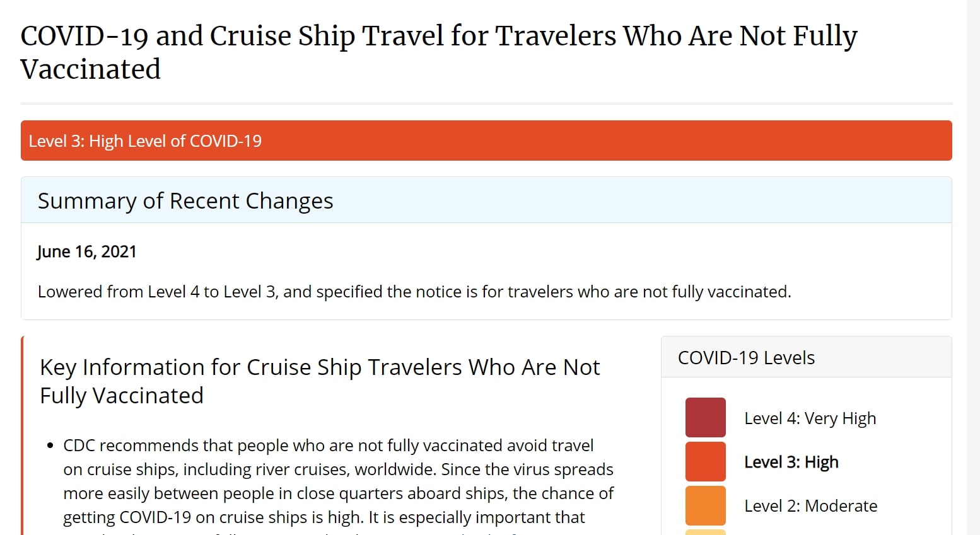This screenshot has height=535, width=980.
Task: Click the Level 3 High Level of COVID-19 banner
Action: (x=486, y=141)
